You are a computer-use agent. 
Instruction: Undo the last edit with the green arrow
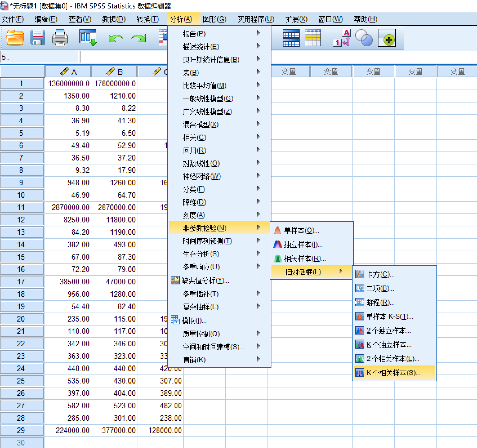(115, 38)
